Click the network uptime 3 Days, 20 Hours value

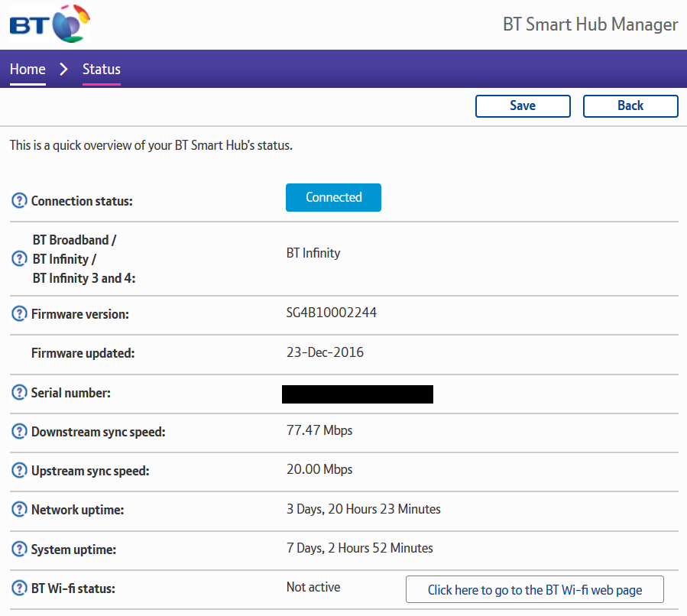(x=364, y=509)
